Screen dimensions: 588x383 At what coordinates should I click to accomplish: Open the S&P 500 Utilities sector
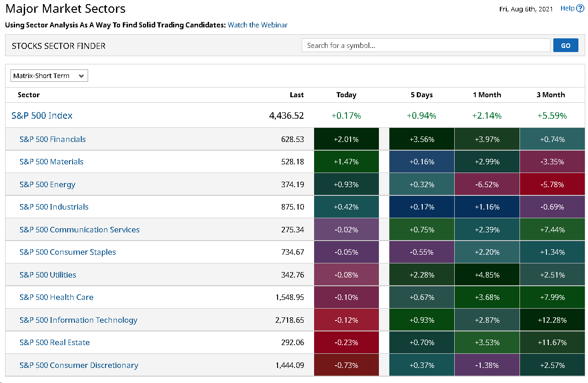point(48,275)
